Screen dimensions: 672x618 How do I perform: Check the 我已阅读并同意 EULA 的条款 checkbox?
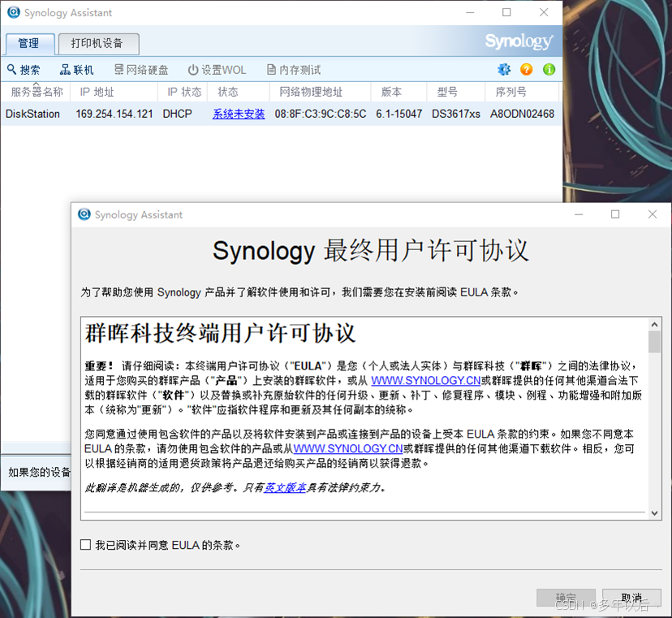[x=86, y=545]
